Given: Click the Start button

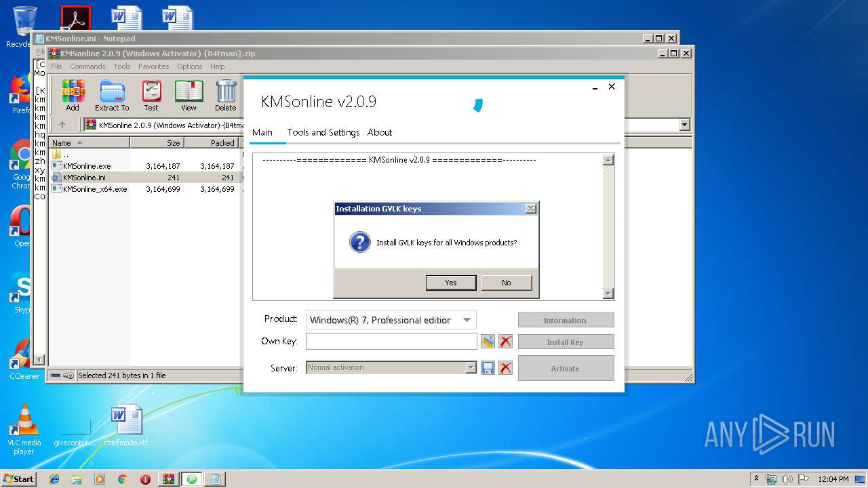Looking at the screenshot, I should click(x=18, y=479).
